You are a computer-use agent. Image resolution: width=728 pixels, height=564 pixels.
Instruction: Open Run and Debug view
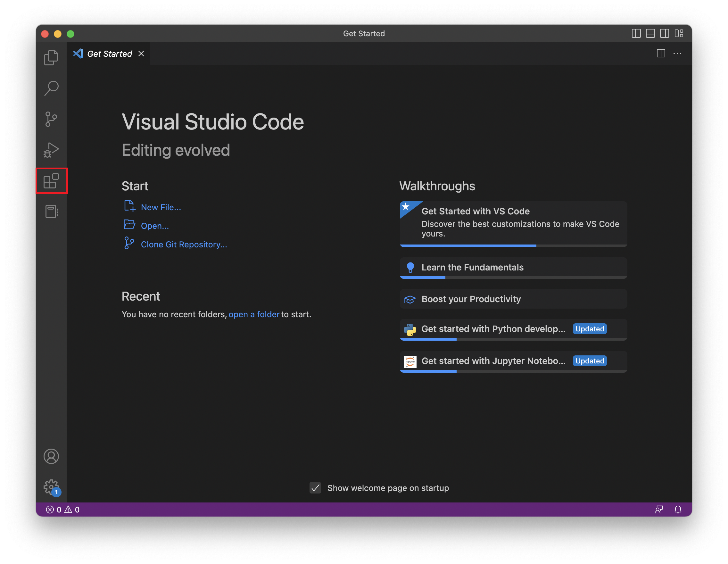51,150
